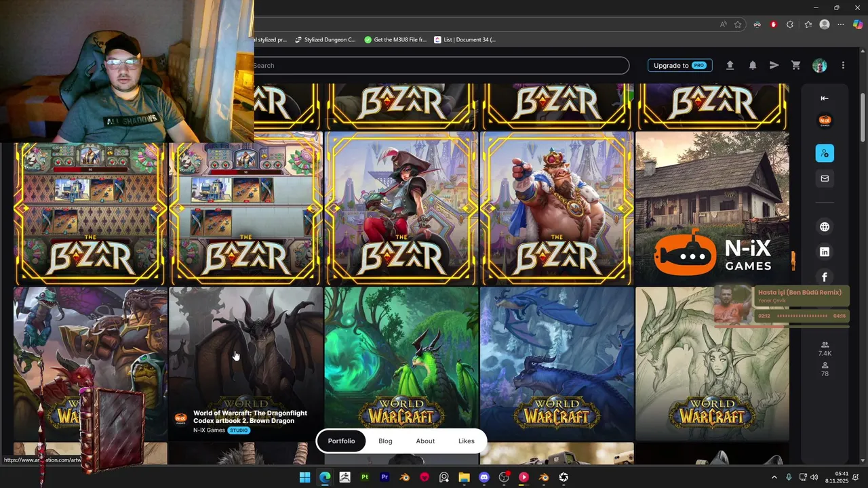868x488 pixels.
Task: Open Edge Settings and more menu
Action: coord(841,24)
